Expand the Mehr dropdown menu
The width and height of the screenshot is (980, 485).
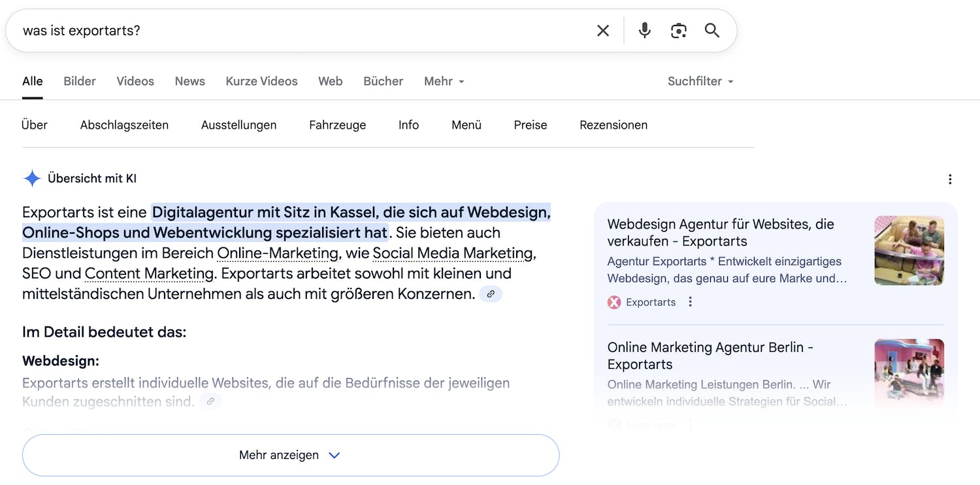[444, 81]
